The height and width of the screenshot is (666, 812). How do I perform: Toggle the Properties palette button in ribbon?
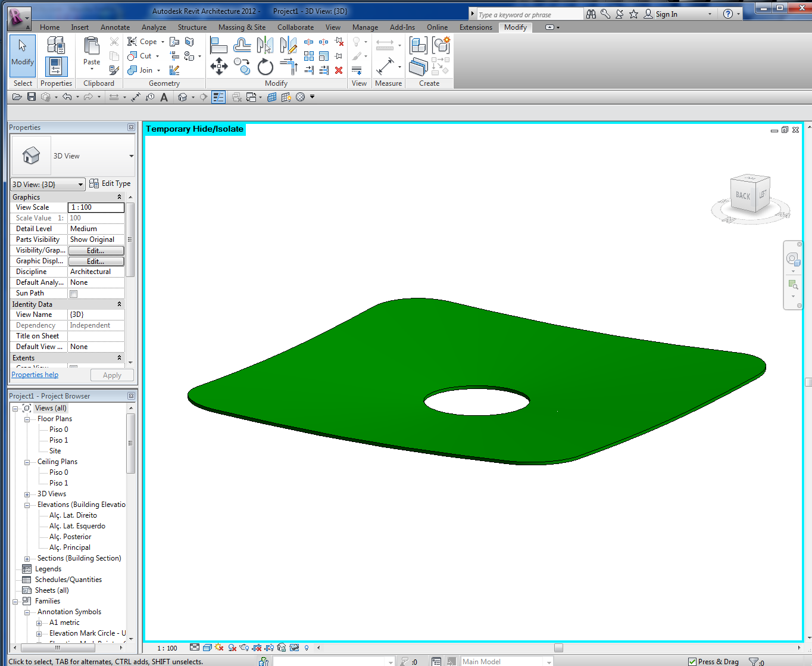click(x=56, y=67)
